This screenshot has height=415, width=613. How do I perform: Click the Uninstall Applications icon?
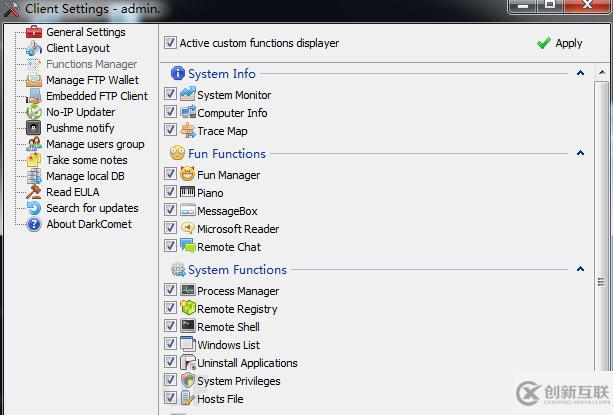(188, 362)
